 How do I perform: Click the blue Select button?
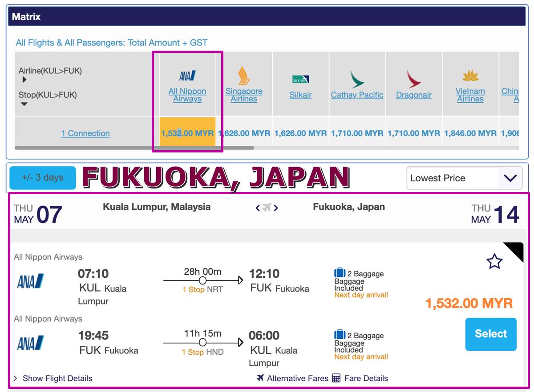pyautogui.click(x=491, y=334)
